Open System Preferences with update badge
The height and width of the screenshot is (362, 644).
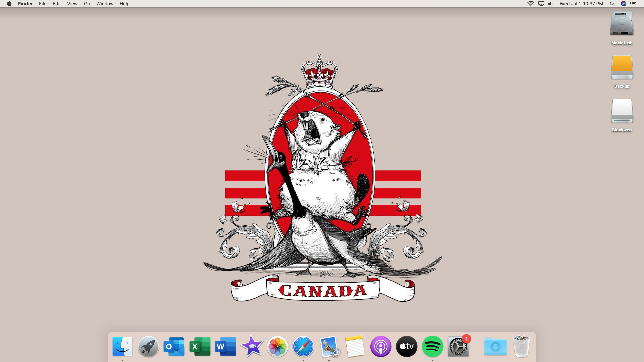(458, 346)
